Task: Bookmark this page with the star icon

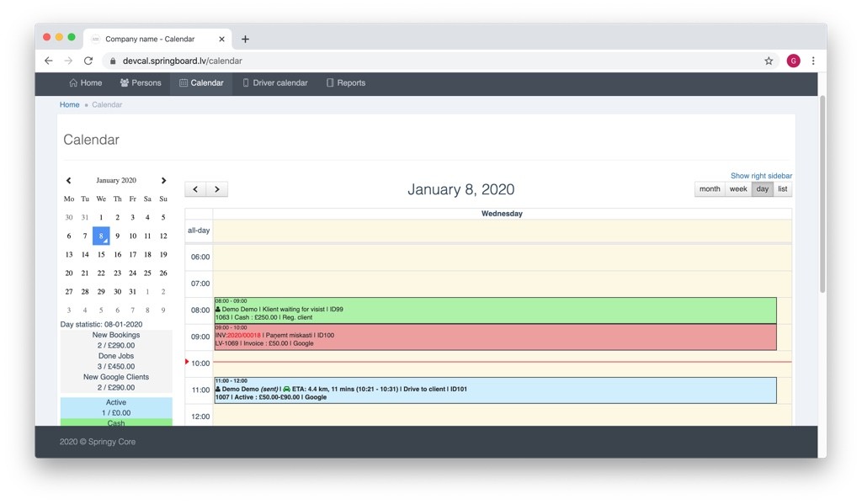Action: pyautogui.click(x=769, y=61)
